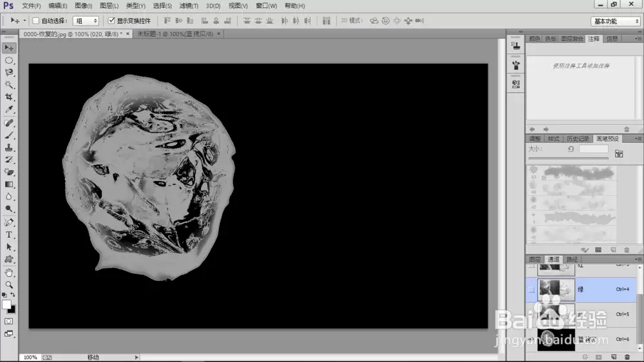Open the Channels panel flyout menu
644x362 pixels.
[x=638, y=260]
